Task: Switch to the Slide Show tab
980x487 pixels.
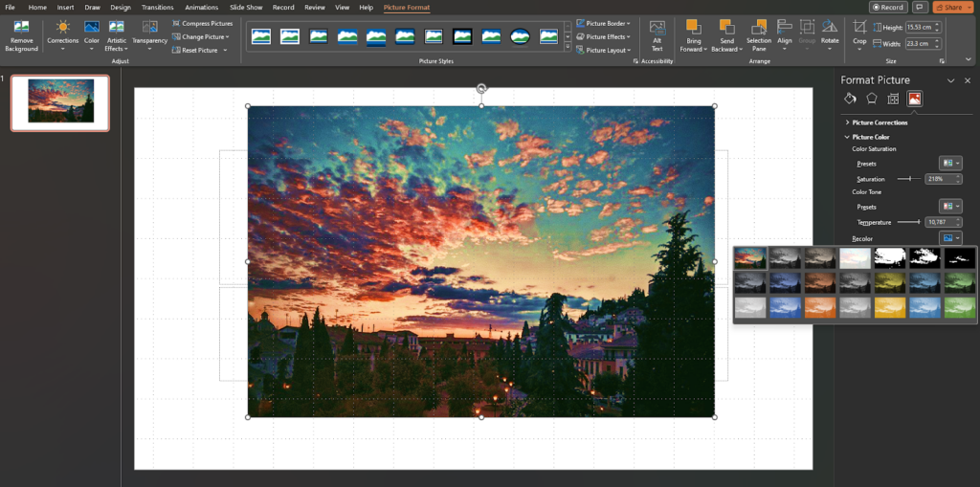Action: [x=246, y=8]
